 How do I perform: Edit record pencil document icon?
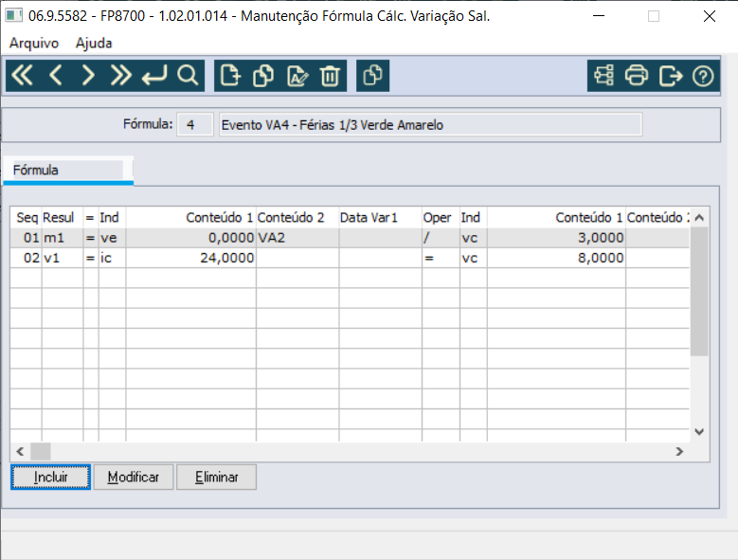point(297,75)
